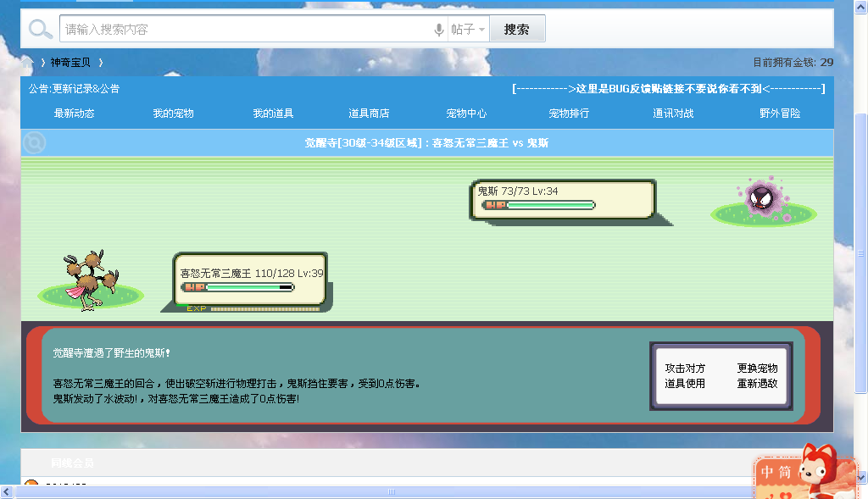Go to home via house icon

coord(26,63)
